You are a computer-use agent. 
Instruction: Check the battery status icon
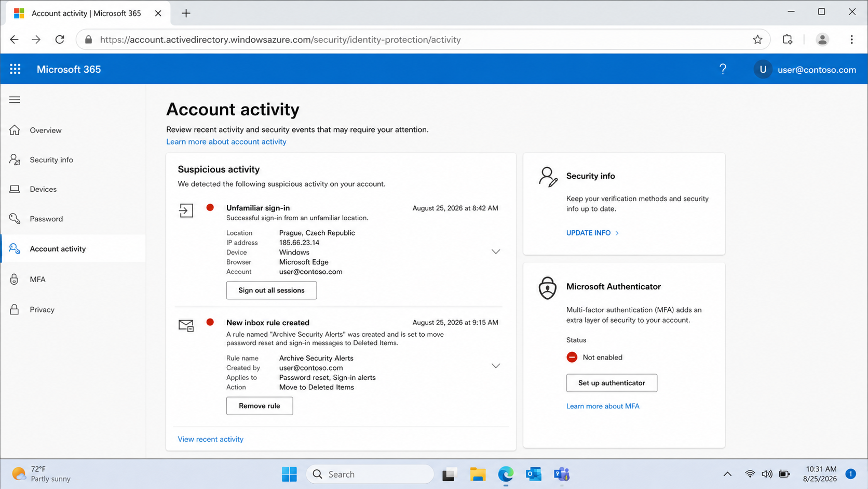pyautogui.click(x=784, y=474)
